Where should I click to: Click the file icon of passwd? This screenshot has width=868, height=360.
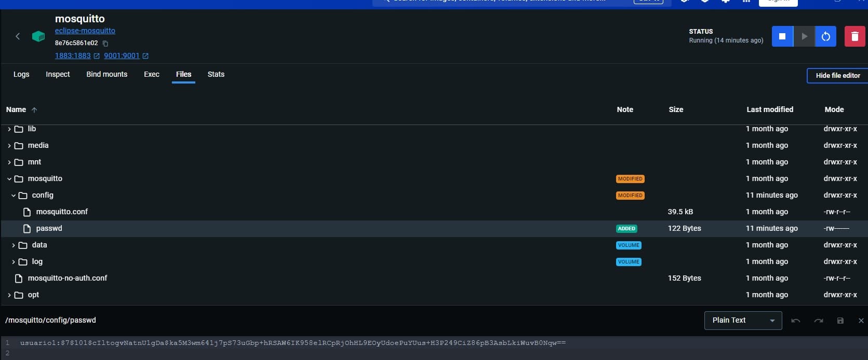point(27,229)
